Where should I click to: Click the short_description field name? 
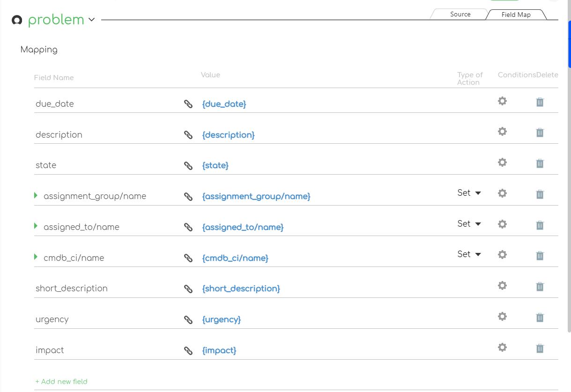(72, 288)
